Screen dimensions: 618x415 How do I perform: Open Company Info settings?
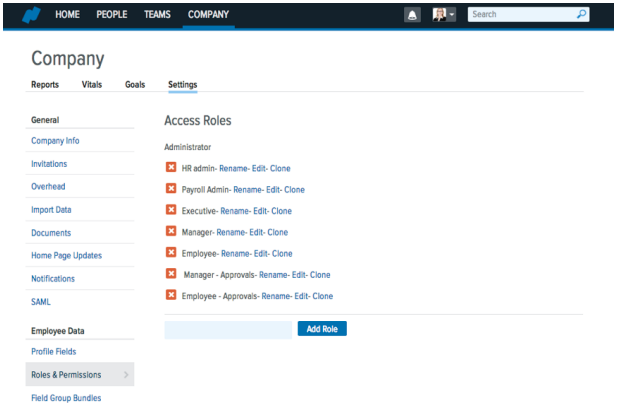click(x=55, y=141)
